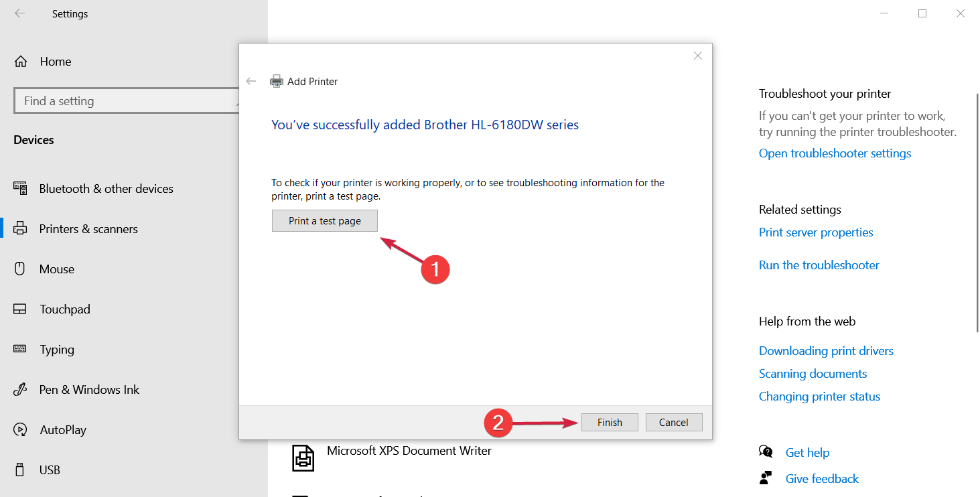Close the Add Printer dialog with X
The image size is (980, 497).
click(698, 56)
